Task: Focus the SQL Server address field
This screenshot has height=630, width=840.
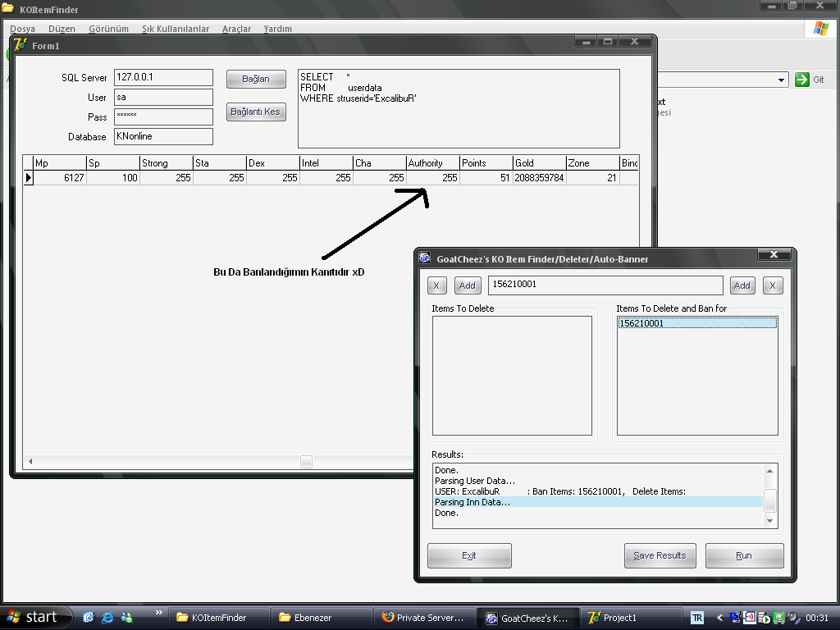Action: click(x=163, y=77)
